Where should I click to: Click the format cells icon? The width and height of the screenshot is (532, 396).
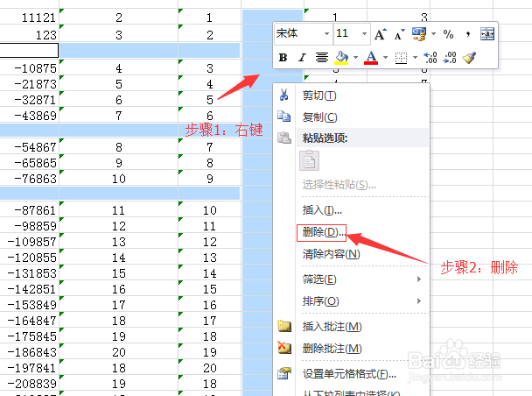point(284,373)
